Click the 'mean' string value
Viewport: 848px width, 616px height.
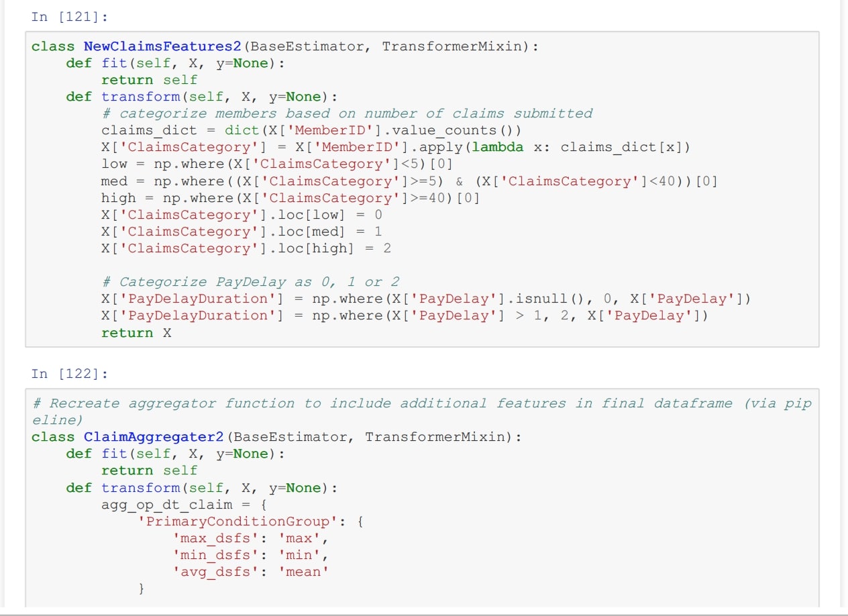[304, 572]
